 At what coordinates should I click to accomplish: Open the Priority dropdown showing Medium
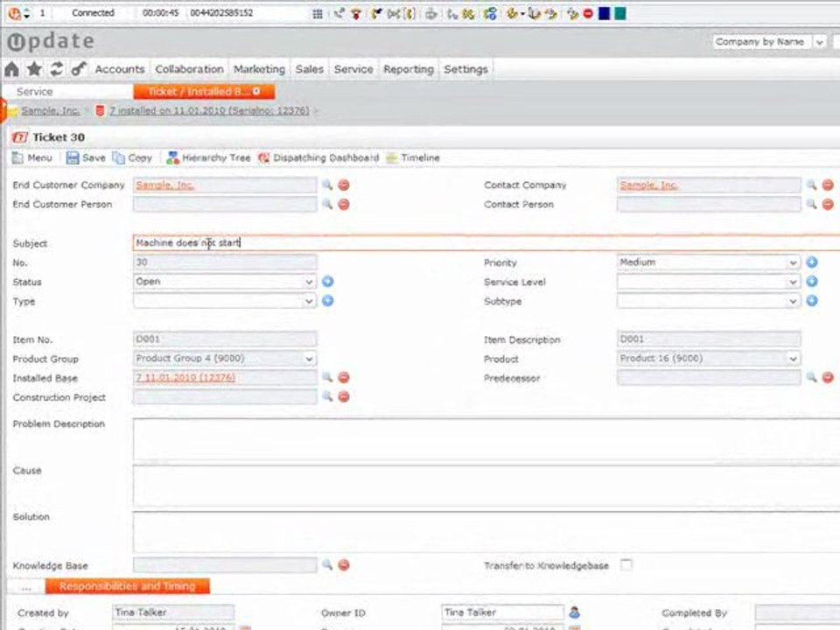tap(708, 262)
